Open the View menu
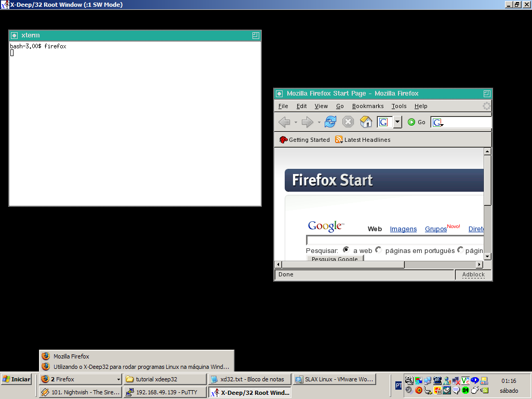This screenshot has width=532, height=399. click(x=321, y=106)
